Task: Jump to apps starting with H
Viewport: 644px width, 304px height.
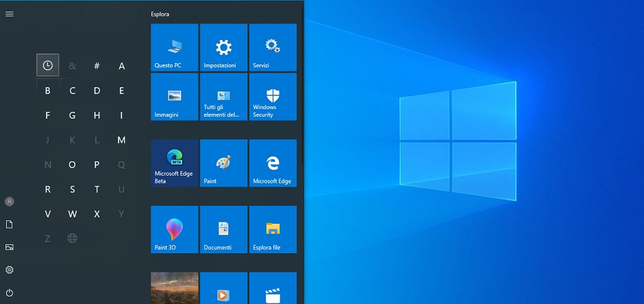Action: click(97, 115)
